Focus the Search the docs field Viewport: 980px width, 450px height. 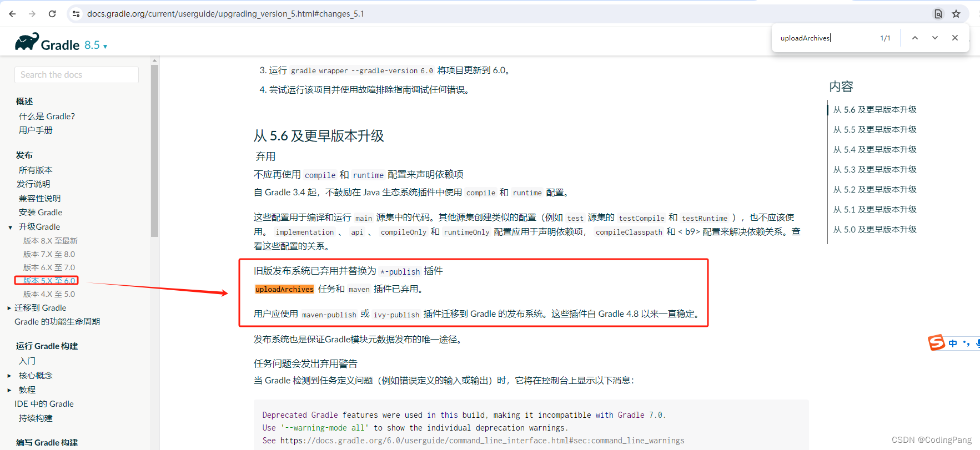tap(77, 75)
